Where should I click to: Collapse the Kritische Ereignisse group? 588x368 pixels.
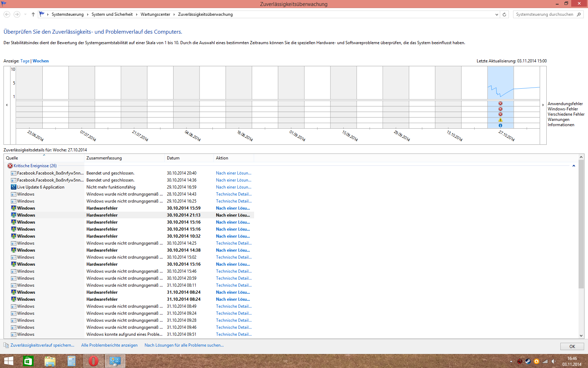574,166
